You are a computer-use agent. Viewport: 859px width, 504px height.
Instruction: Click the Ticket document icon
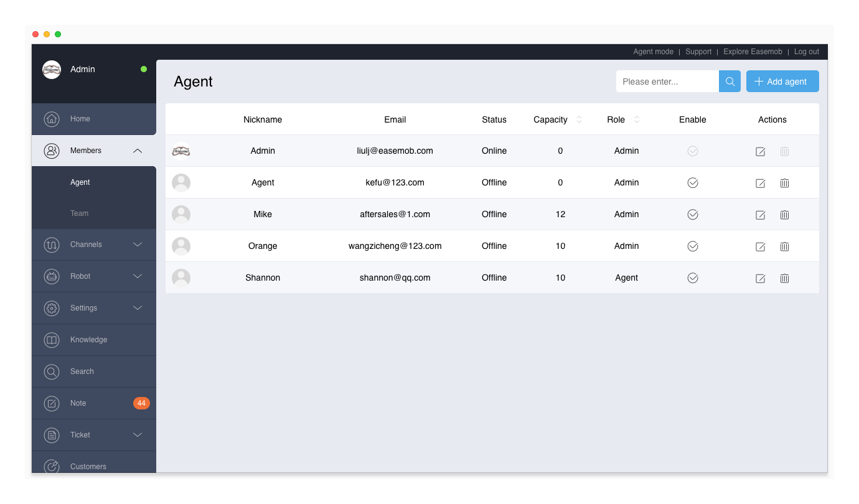(x=52, y=435)
